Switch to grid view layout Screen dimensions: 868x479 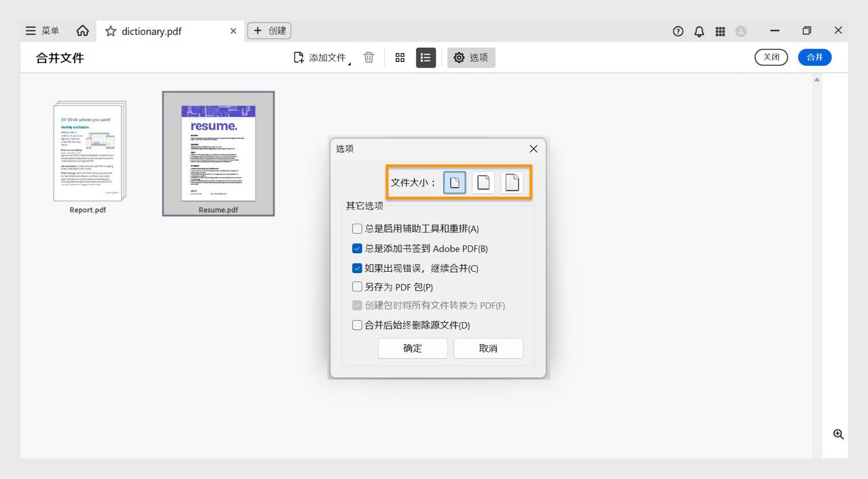(400, 57)
